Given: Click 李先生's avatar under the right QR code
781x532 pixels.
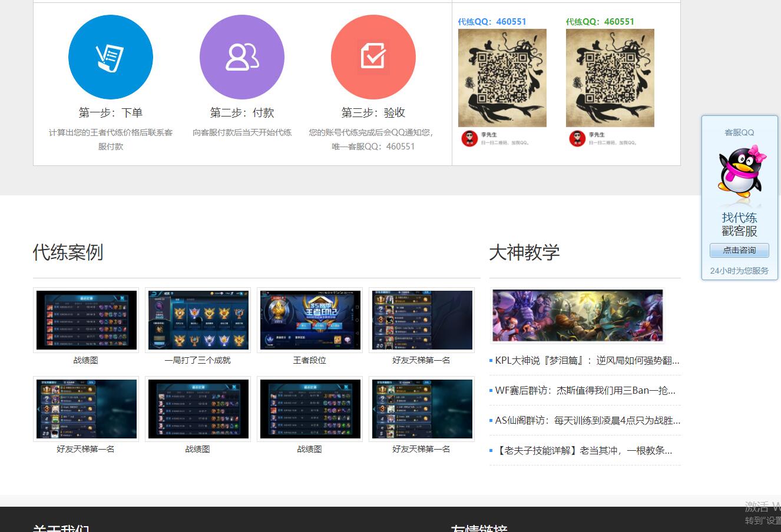Looking at the screenshot, I should [x=576, y=138].
